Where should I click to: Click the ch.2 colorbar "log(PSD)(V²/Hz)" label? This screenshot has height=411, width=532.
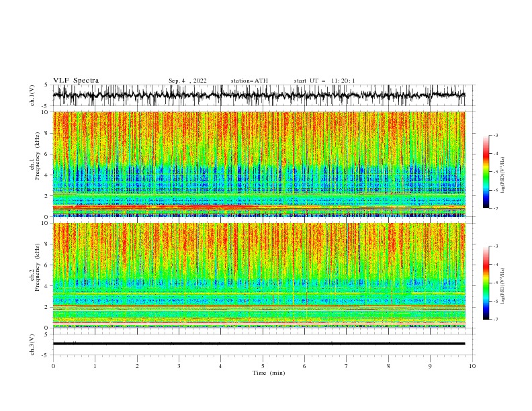[x=504, y=285]
